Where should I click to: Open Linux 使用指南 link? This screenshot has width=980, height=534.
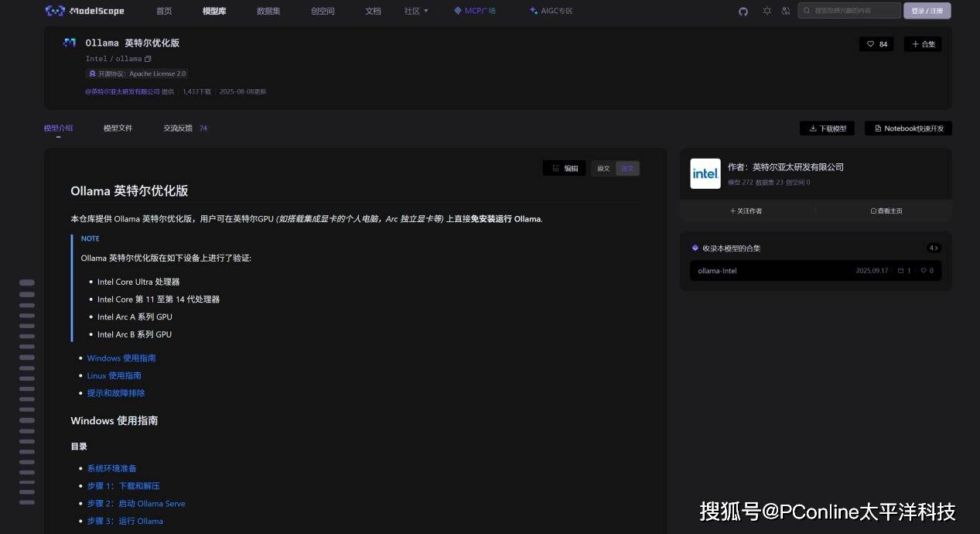point(114,375)
